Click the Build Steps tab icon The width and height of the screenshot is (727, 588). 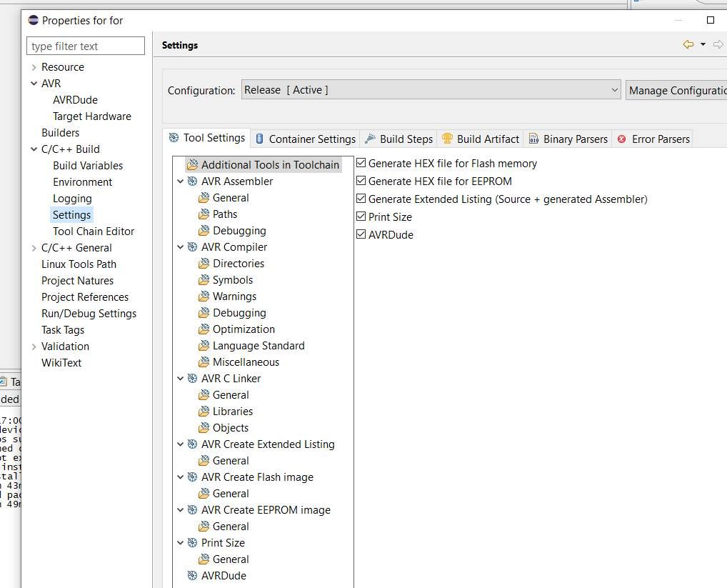370,139
